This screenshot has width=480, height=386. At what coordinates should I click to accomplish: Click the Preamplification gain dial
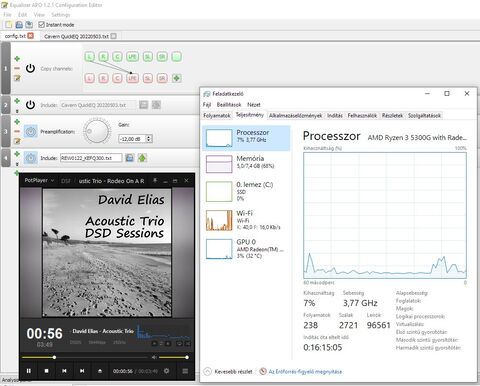point(97,131)
